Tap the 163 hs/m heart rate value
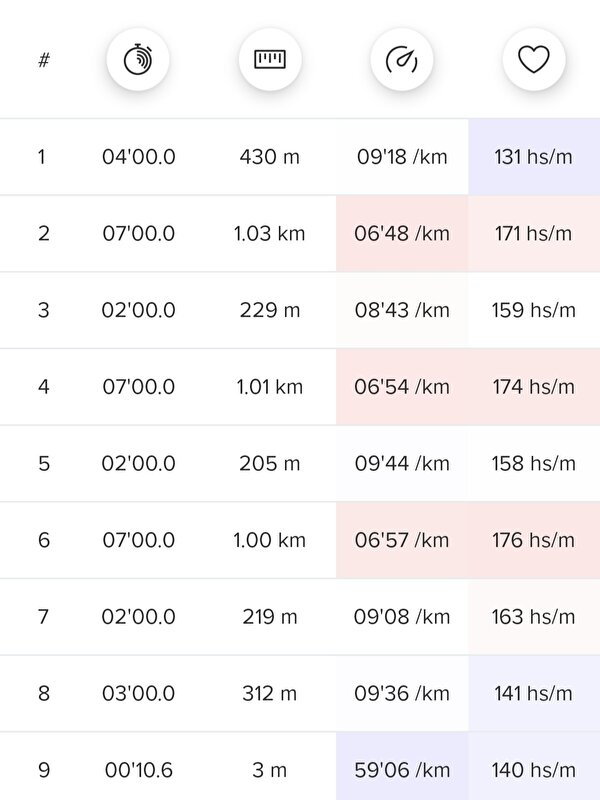600x800 pixels. click(534, 617)
